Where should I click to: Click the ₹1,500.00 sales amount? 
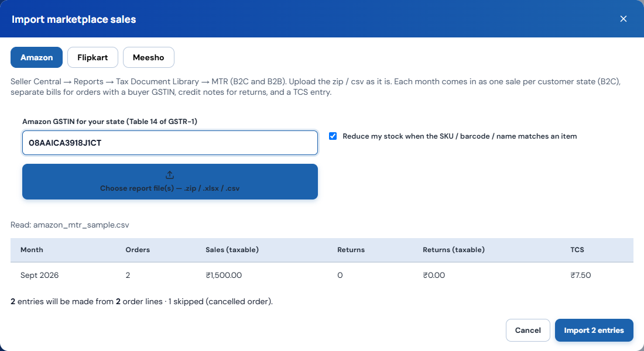pos(224,275)
